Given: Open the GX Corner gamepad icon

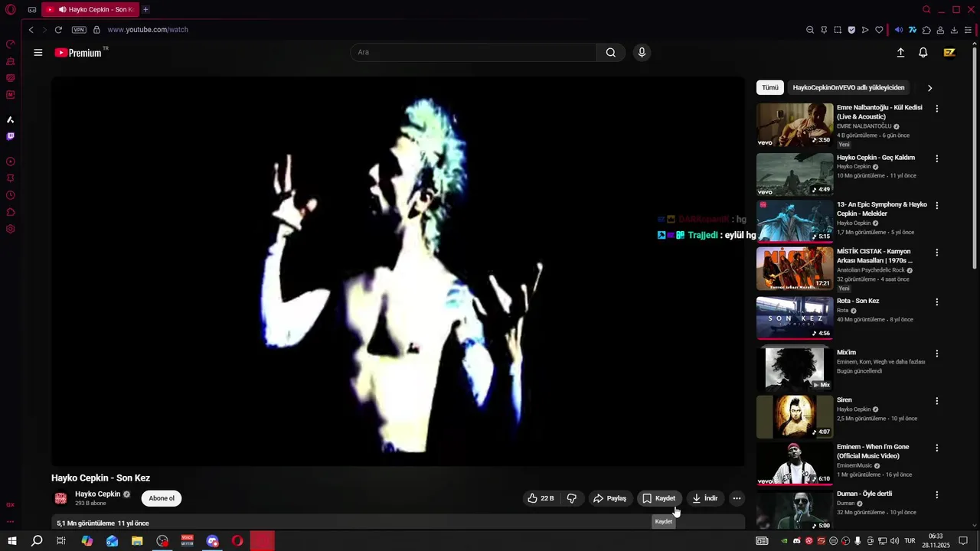Looking at the screenshot, I should 32,10.
